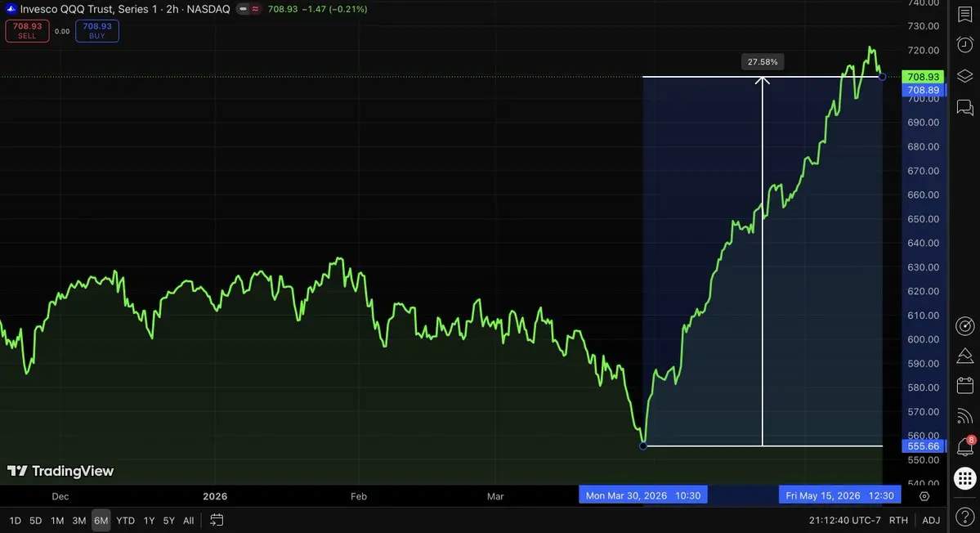Click the red approximate-data indicator icon
Viewport: 980px width, 533px height.
click(x=255, y=9)
